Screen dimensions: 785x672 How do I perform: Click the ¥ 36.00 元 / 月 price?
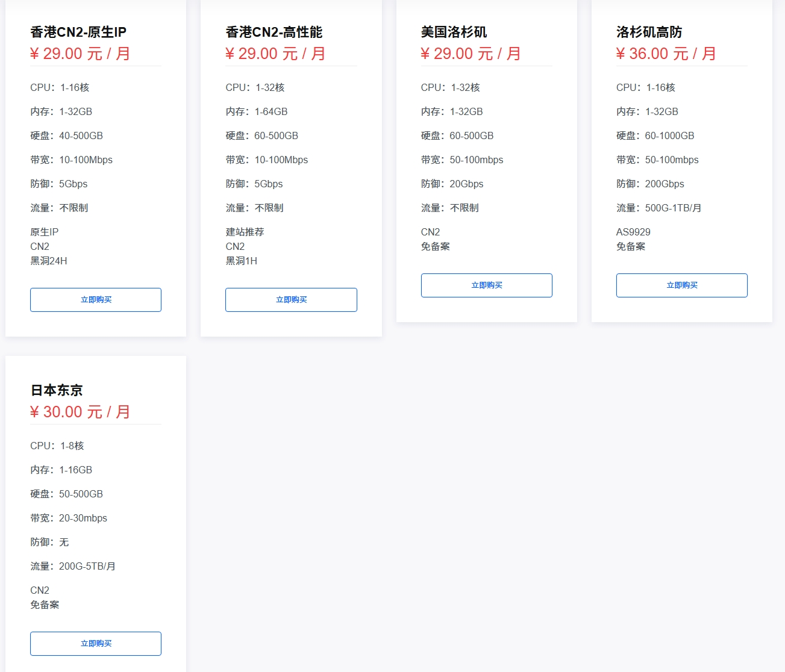point(666,54)
